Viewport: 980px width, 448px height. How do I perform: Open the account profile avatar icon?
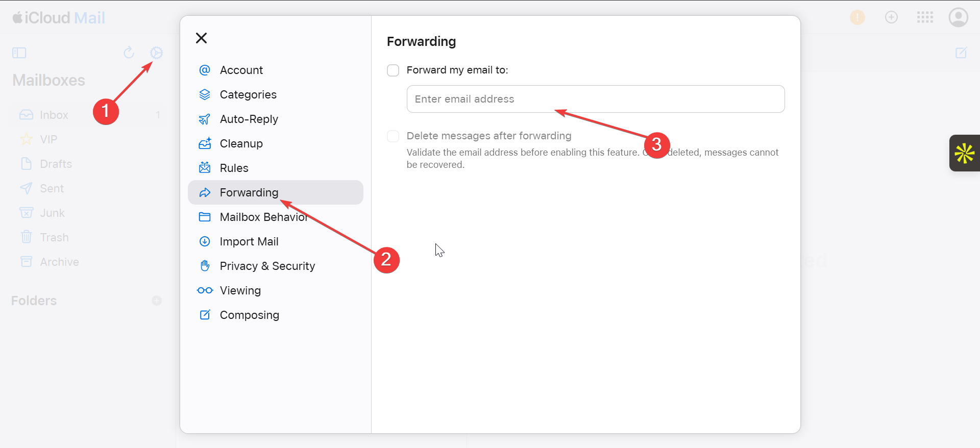[x=958, y=17]
